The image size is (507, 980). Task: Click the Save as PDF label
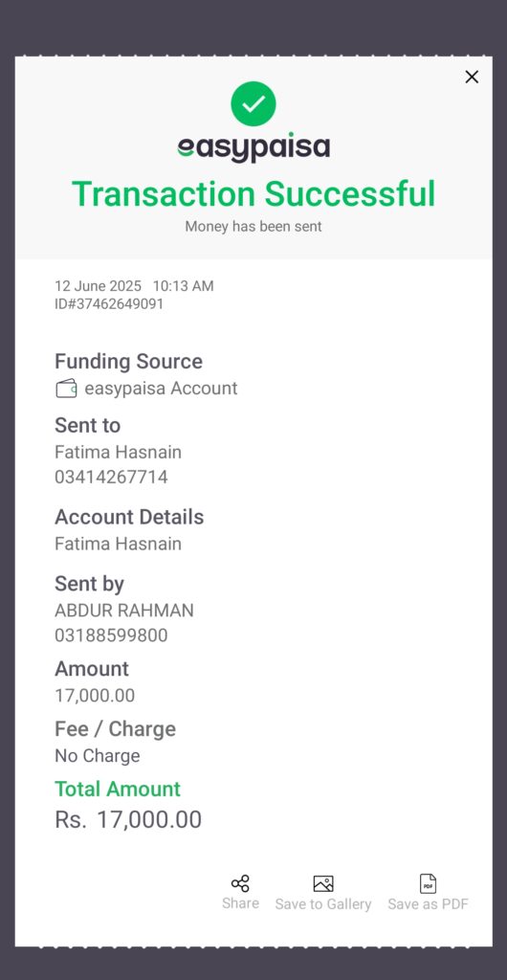coord(428,904)
